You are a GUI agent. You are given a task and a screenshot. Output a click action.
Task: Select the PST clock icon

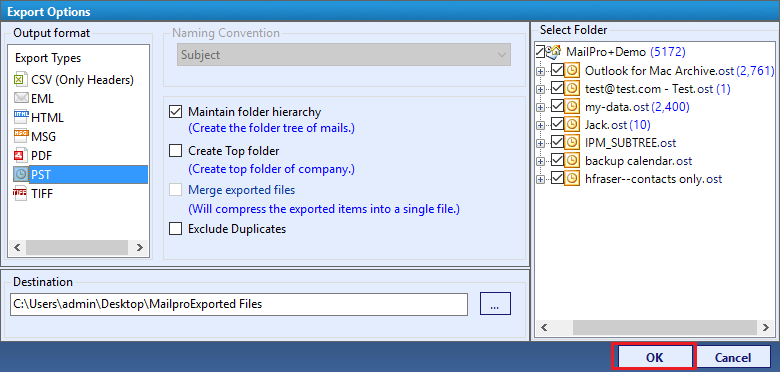pos(21,175)
